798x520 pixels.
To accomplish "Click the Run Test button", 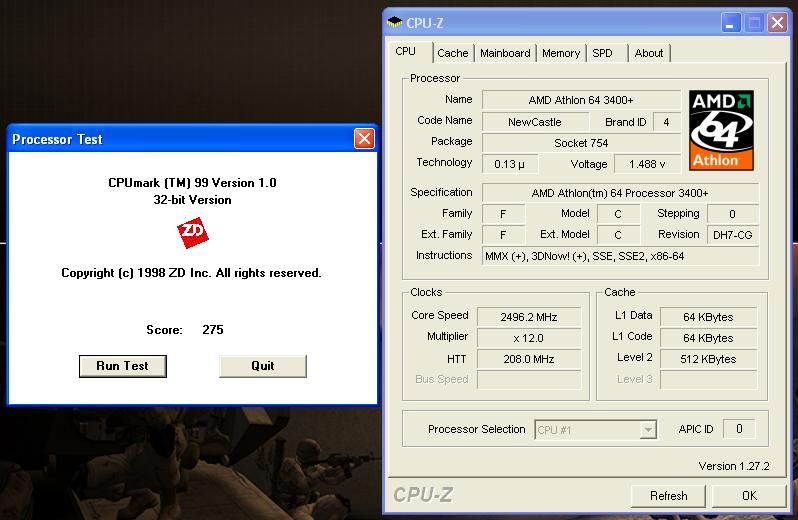I will pyautogui.click(x=123, y=366).
